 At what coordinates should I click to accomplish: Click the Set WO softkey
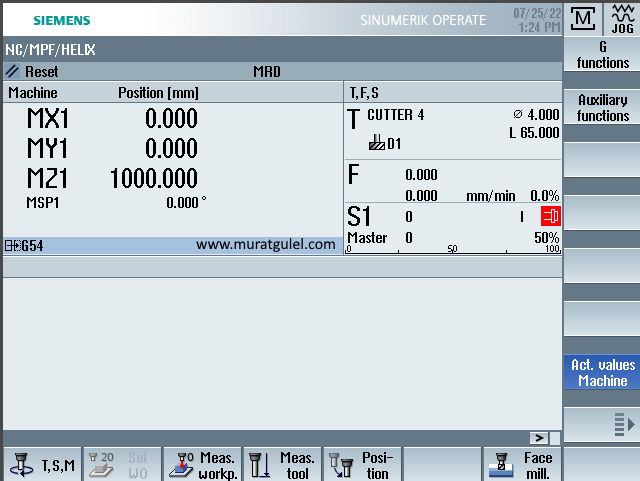click(122, 465)
